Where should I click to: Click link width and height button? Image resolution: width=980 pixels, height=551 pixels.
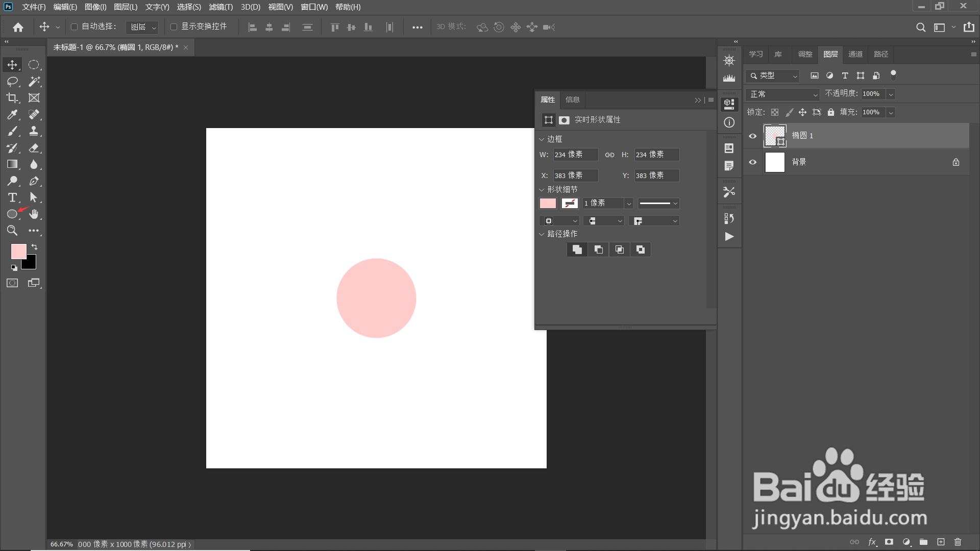point(609,155)
